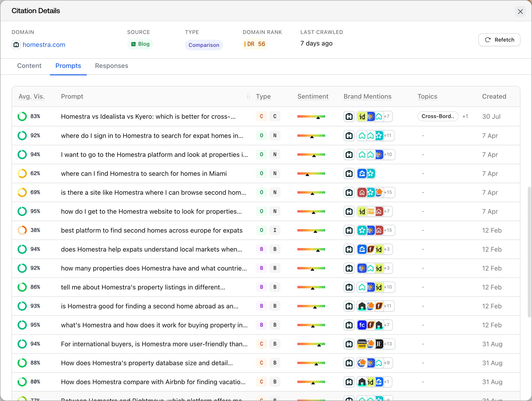Click the blue sun brand icon in 'how many properties' row

click(x=362, y=268)
